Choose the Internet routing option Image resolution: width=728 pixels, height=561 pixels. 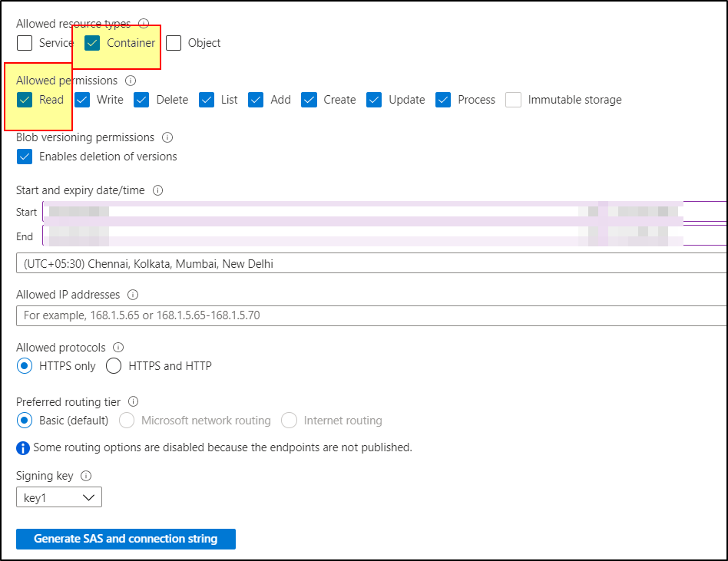click(289, 421)
